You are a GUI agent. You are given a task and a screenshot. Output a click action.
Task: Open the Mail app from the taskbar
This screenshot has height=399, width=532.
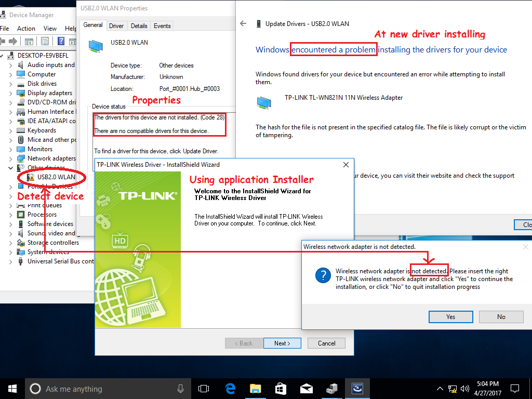coord(307,389)
